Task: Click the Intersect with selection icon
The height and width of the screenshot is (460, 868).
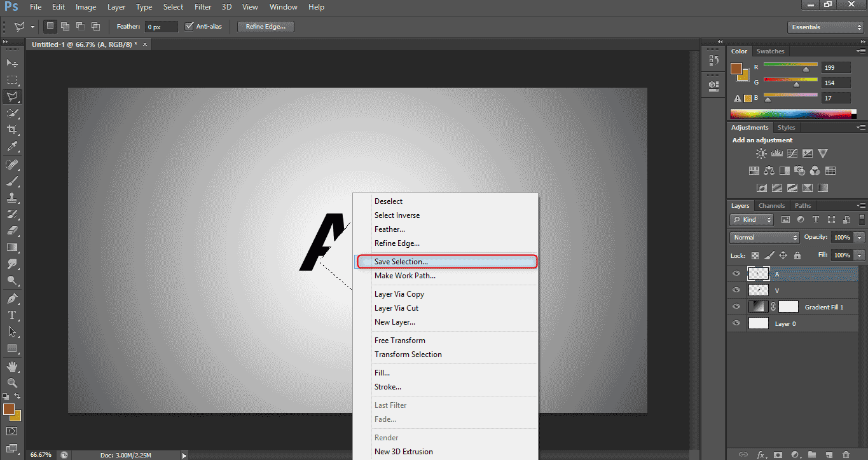Action: point(96,27)
